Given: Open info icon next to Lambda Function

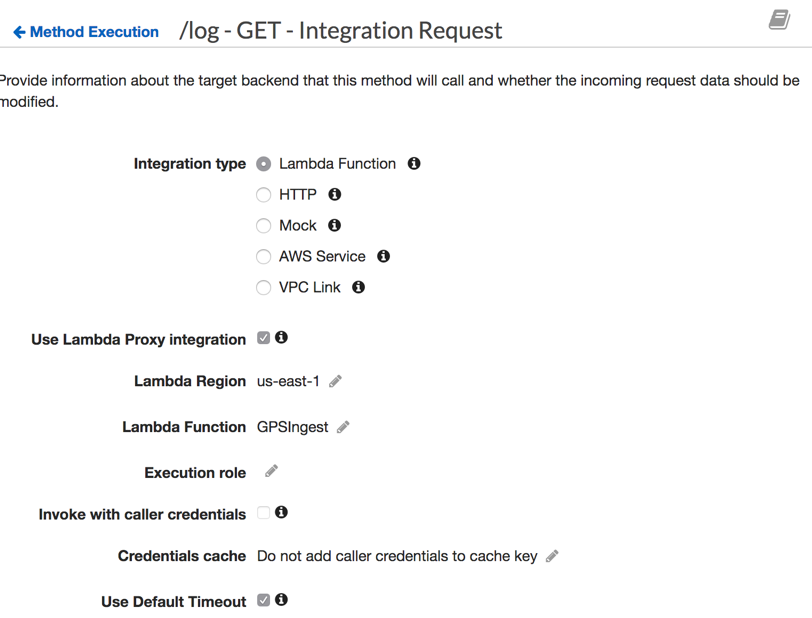Looking at the screenshot, I should point(414,163).
